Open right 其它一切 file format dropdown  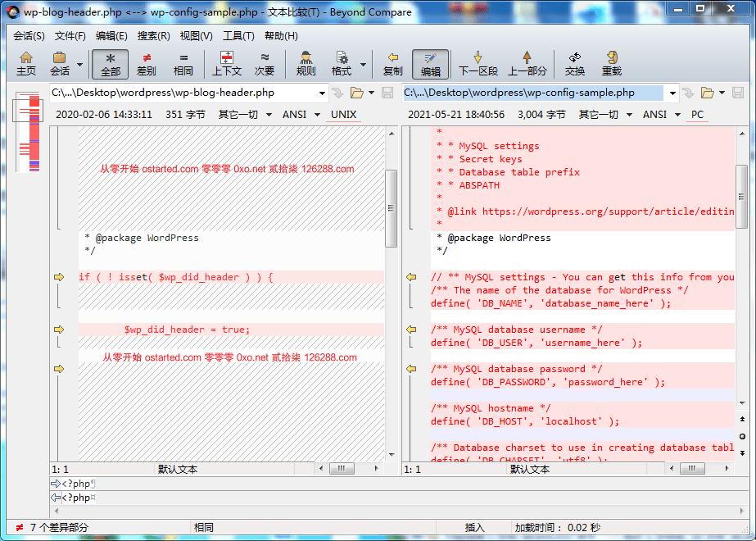pos(605,115)
